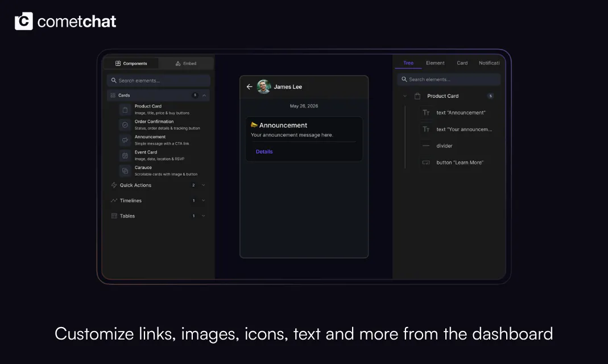This screenshot has width=608, height=364.
Task: Open the Element tab
Action: (435, 63)
